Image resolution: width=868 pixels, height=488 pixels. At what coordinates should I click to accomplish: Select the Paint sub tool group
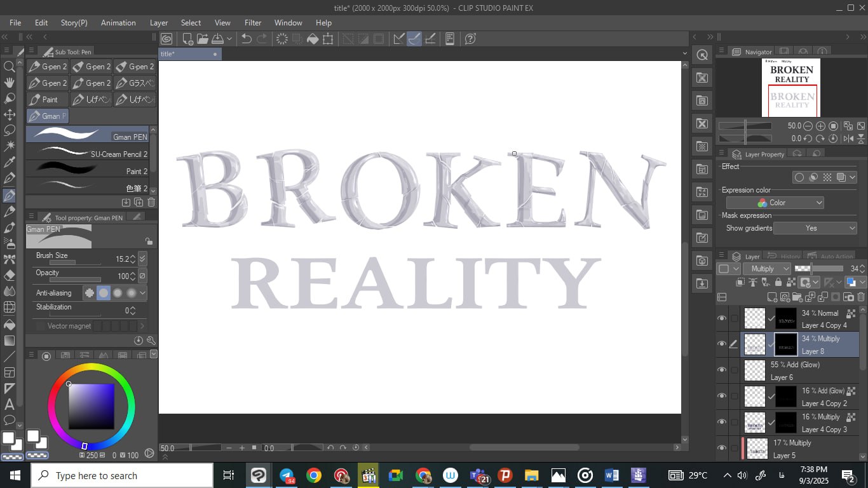pyautogui.click(x=48, y=100)
